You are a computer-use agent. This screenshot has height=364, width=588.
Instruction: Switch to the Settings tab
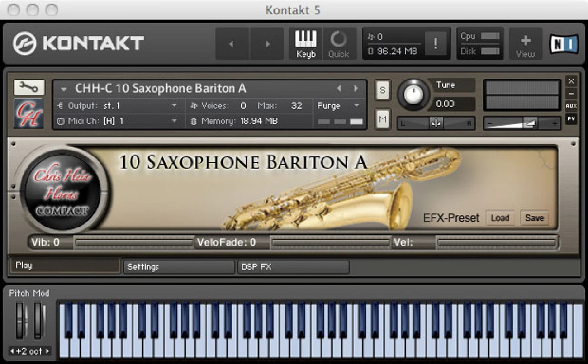(179, 267)
